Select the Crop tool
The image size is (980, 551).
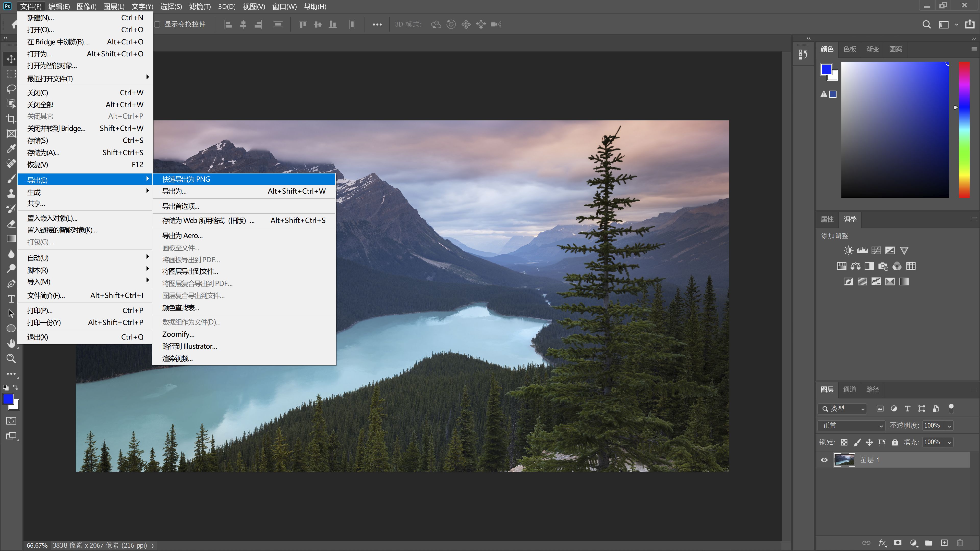tap(11, 119)
